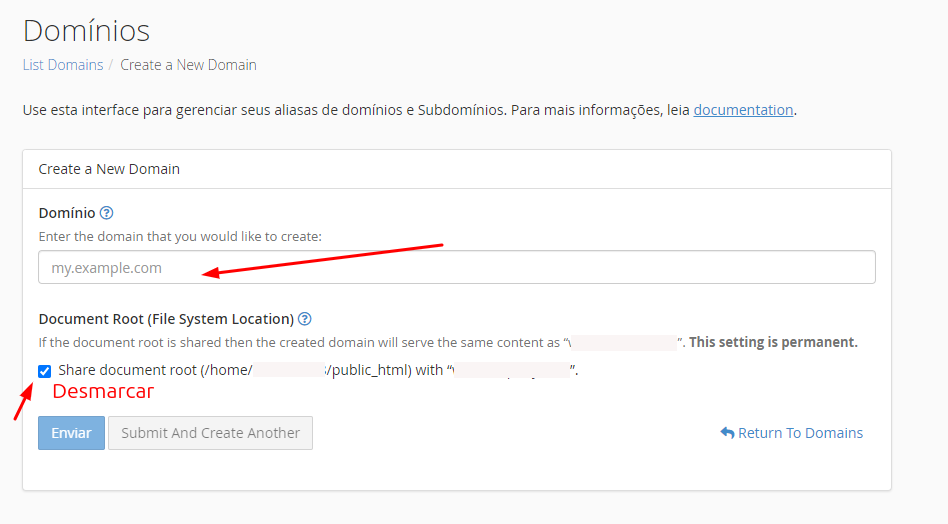Select the 'Create a New Domain' breadcrumb item
Viewport: 948px width, 524px height.
pos(188,65)
